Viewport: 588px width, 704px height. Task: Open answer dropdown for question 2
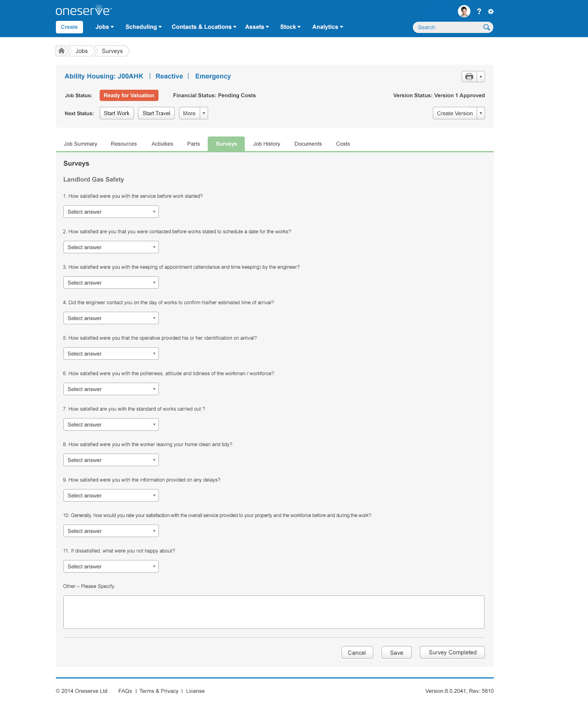coord(111,247)
